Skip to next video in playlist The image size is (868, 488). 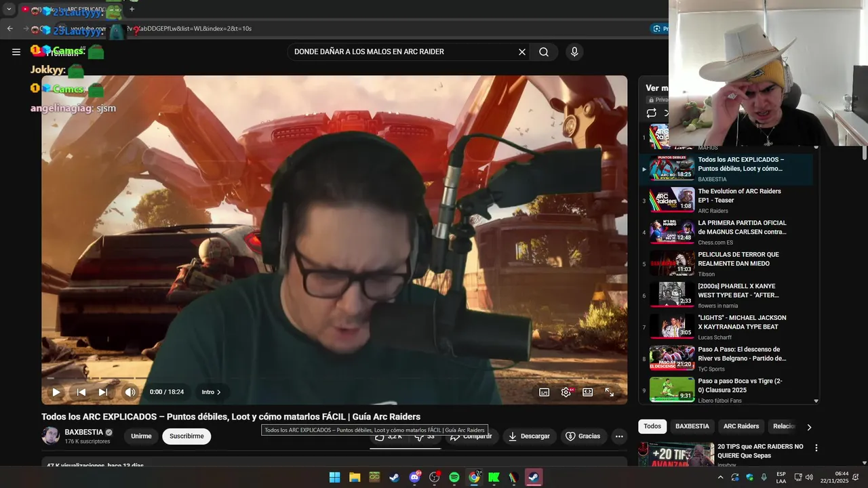103,392
